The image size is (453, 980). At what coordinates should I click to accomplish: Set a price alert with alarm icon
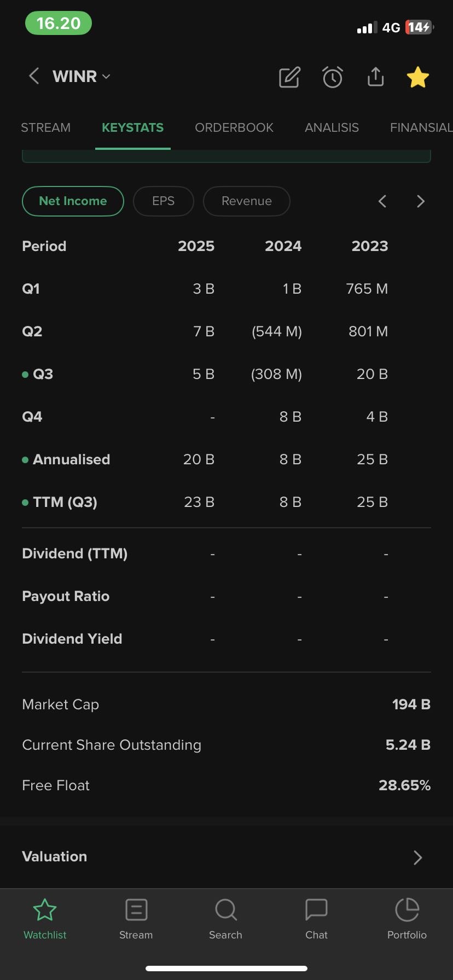tap(332, 77)
